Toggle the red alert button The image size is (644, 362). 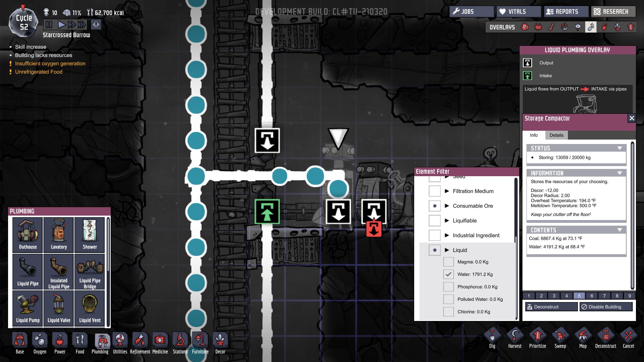[96, 25]
